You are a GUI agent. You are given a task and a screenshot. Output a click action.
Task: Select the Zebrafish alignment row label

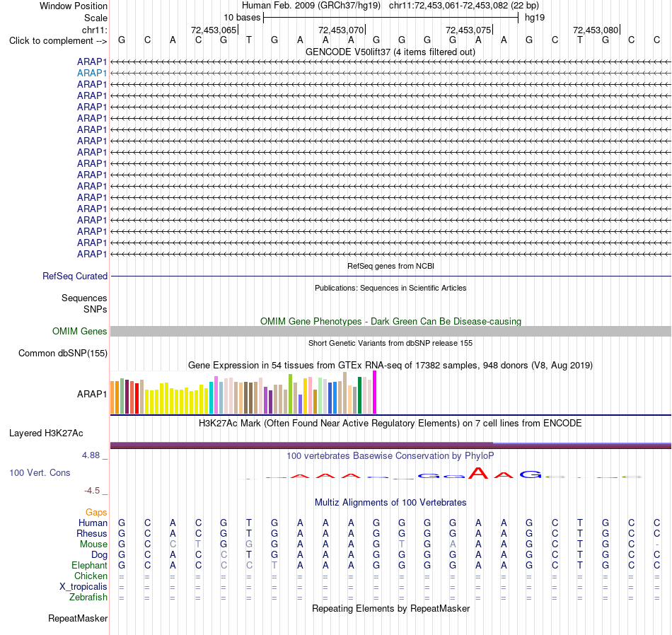[x=88, y=597]
